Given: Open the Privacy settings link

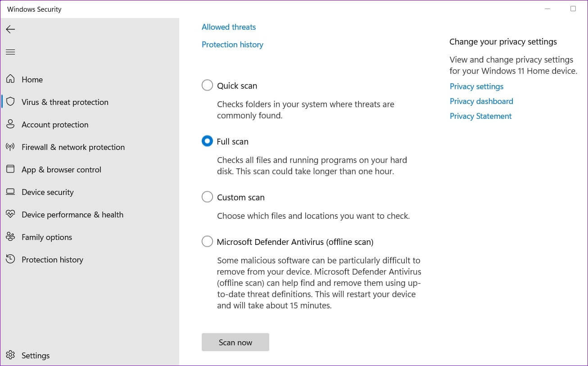Looking at the screenshot, I should point(476,86).
